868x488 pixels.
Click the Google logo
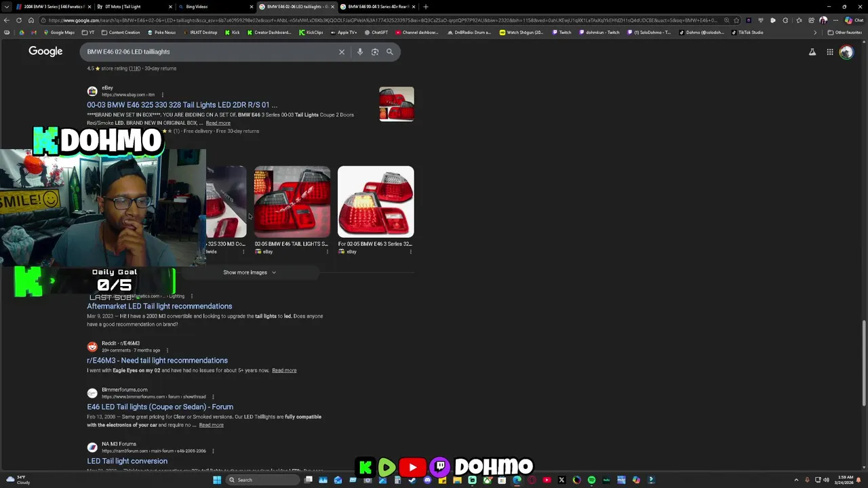click(x=45, y=52)
